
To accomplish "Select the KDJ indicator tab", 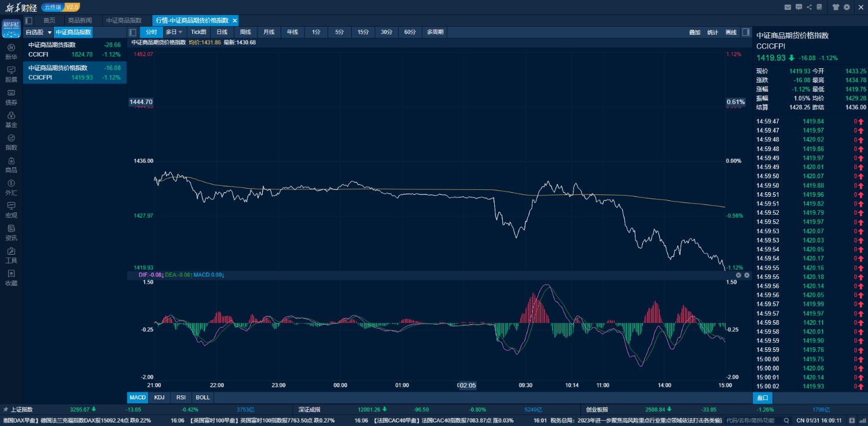I will point(159,398).
